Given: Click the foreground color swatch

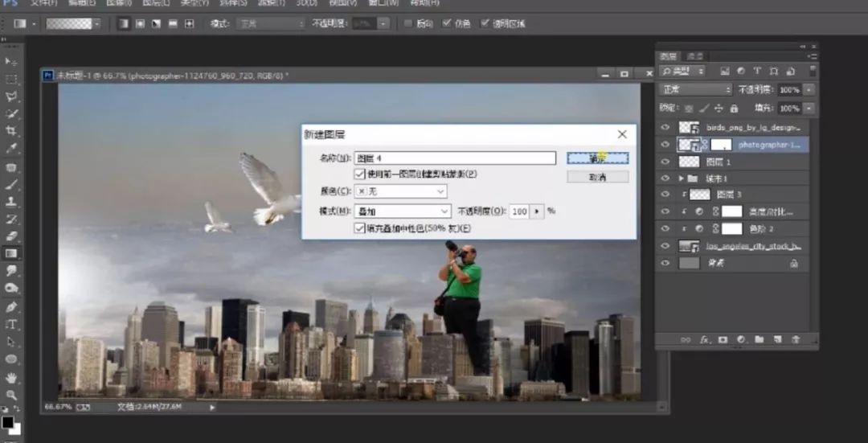Looking at the screenshot, I should (7, 423).
